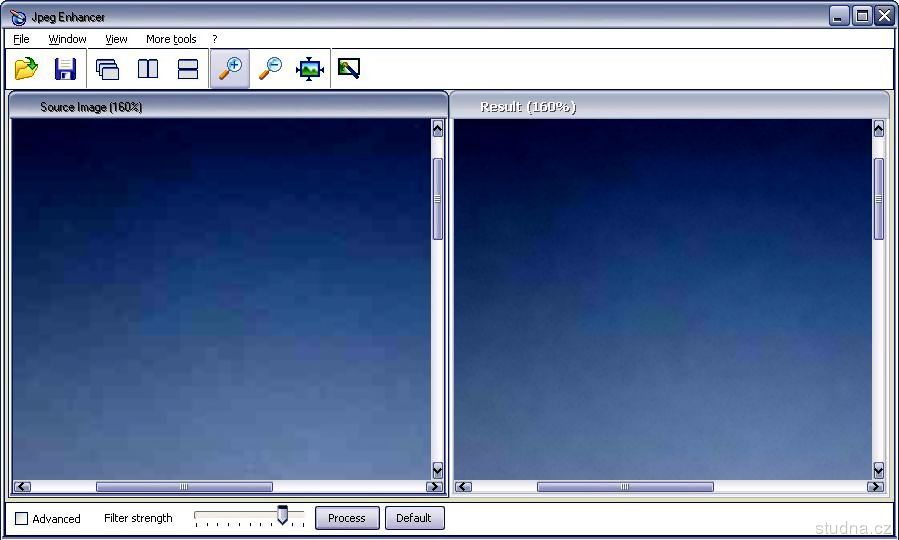Open the File menu
899x540 pixels.
tap(21, 39)
